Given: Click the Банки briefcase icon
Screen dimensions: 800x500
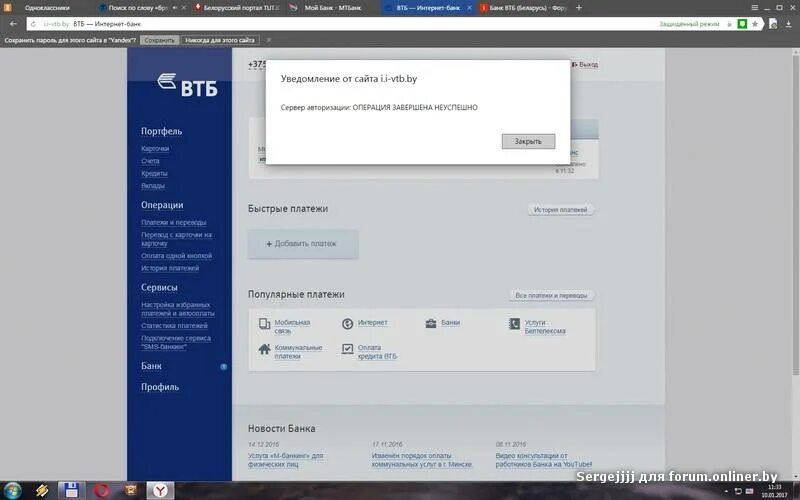Looking at the screenshot, I should click(x=431, y=323).
